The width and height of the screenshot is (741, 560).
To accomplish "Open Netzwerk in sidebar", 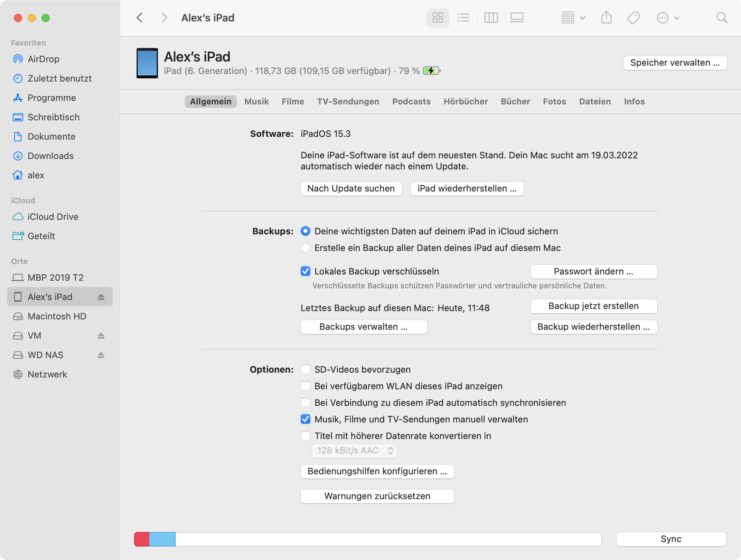I will point(60,374).
